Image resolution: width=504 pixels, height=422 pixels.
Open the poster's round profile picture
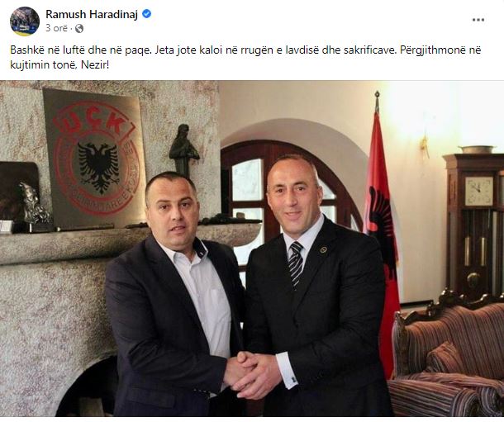[x=25, y=21]
